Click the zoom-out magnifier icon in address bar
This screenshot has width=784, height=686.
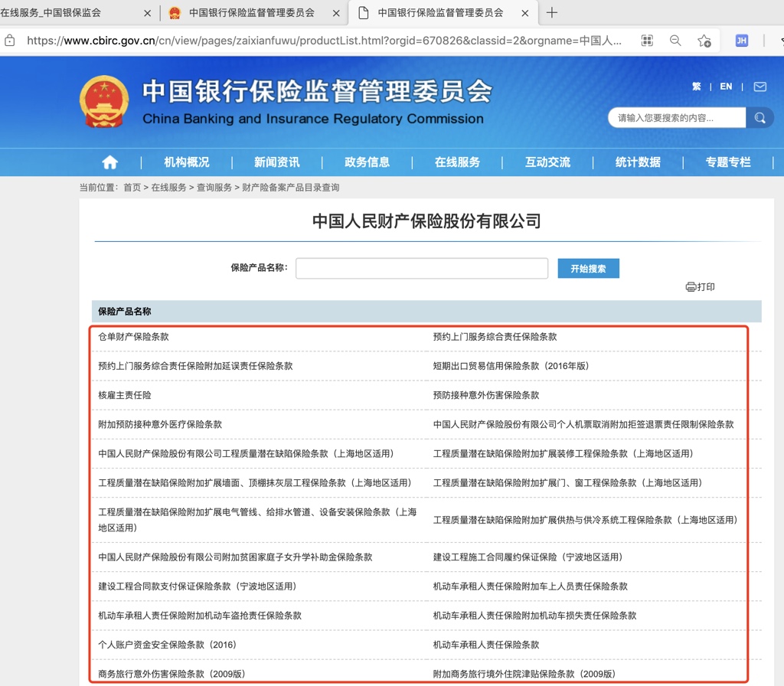675,41
